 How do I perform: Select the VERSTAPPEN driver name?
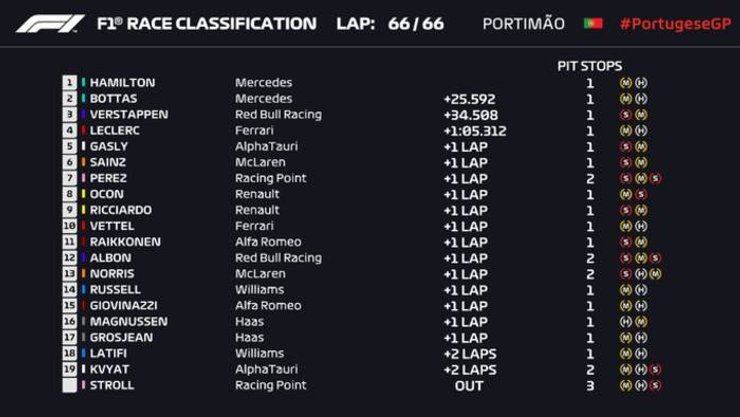point(129,115)
